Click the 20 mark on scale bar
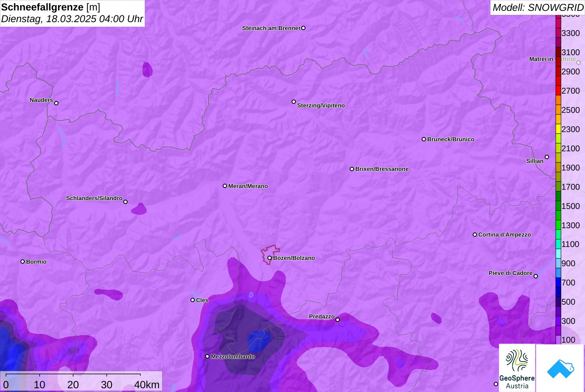The height and width of the screenshot is (392, 585). point(73,384)
